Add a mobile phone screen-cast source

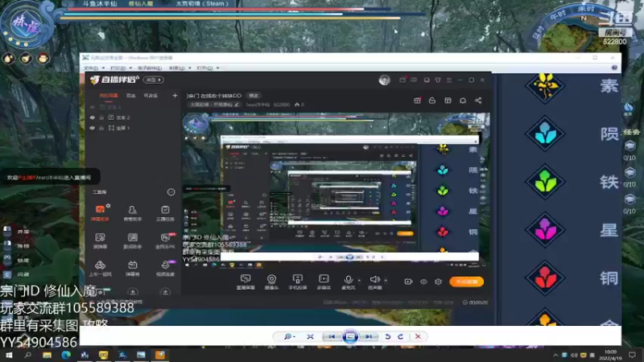pos(298,282)
